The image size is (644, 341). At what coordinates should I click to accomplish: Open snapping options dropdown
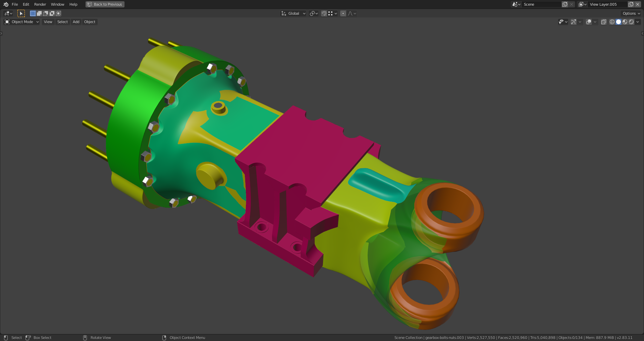(333, 13)
